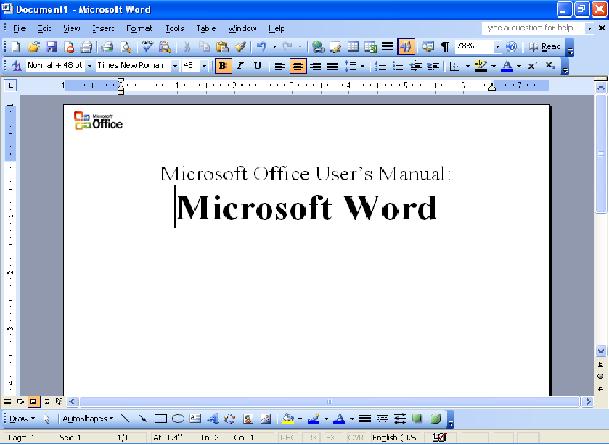Click the Open folder icon

pos(34,47)
